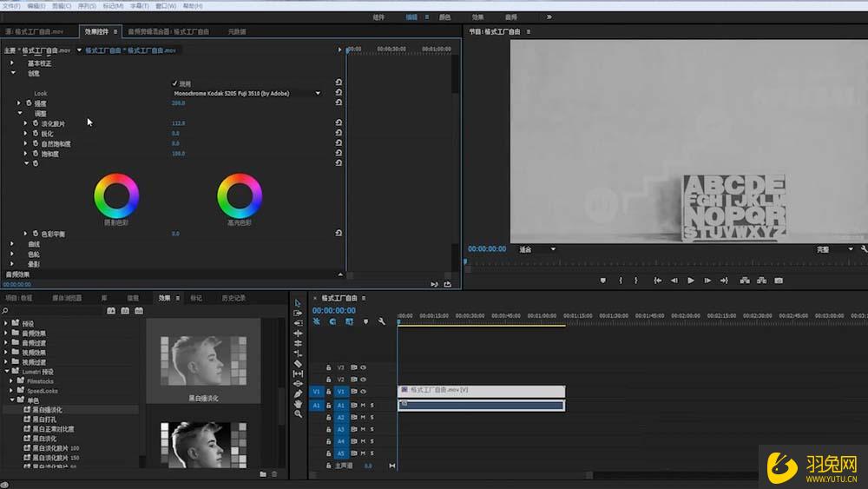Reset the 淡化胶片 parameter value
Viewport: 868px width, 489px height.
(339, 123)
